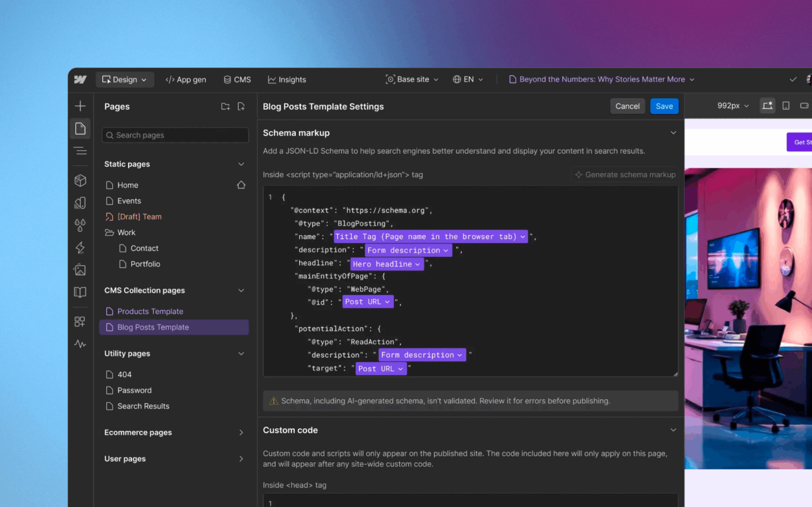Create a new page folder icon
This screenshot has width=812, height=507.
pos(226,107)
